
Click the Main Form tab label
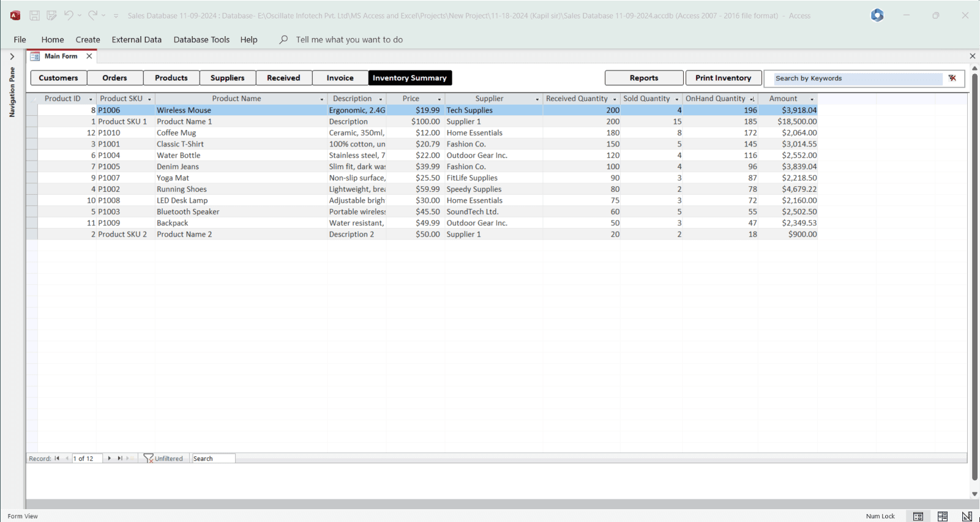click(x=61, y=56)
